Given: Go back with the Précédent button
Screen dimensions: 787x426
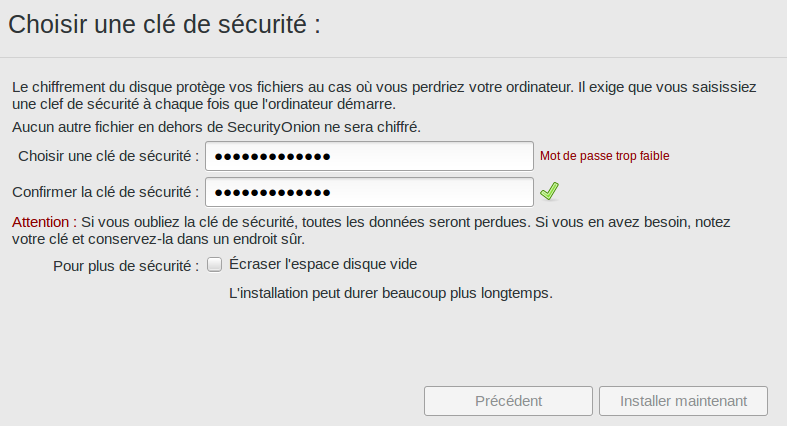Looking at the screenshot, I should click(509, 401).
